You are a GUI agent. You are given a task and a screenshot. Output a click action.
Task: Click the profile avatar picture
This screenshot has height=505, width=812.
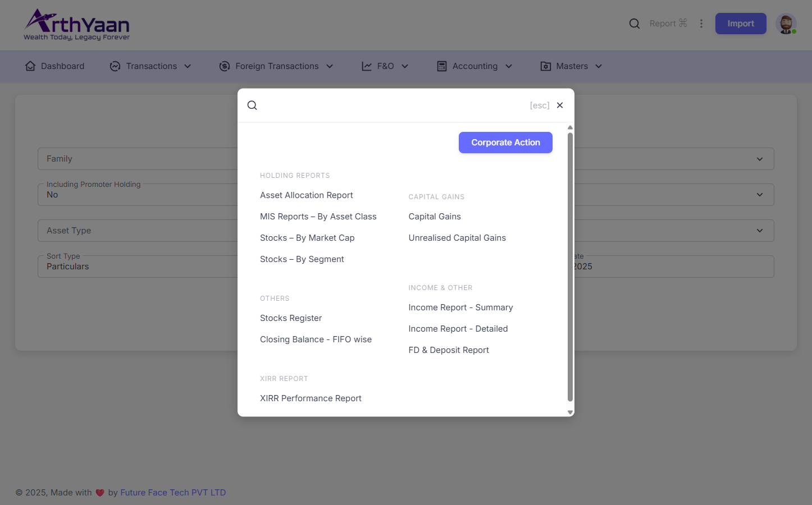pos(786,24)
